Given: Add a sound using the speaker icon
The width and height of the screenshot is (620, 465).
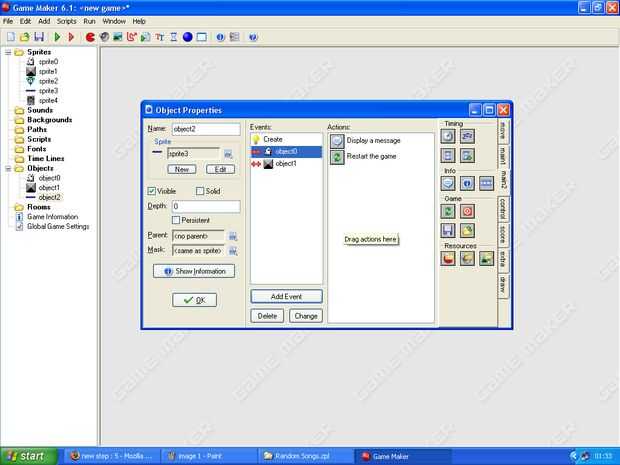Looking at the screenshot, I should click(x=104, y=37).
